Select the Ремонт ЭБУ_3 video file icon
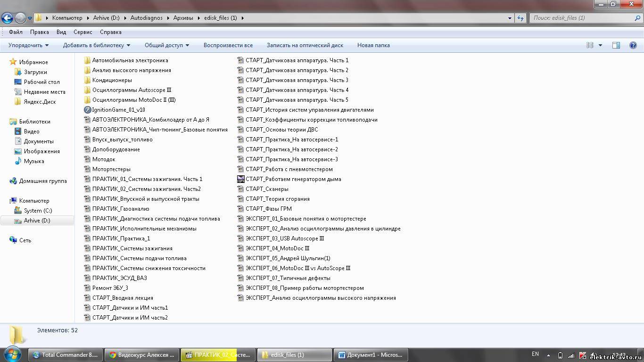Viewport: 644px width, 362px height. click(87, 288)
